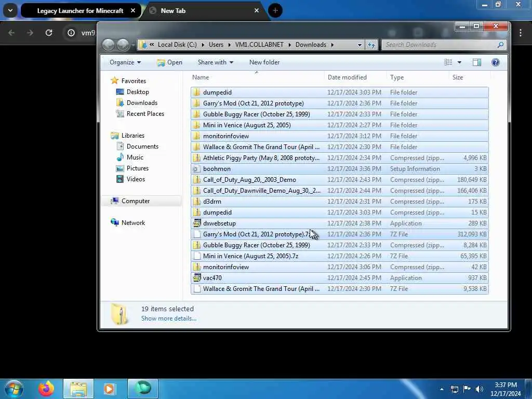Click Local Disk (C:) breadcrumb

coord(177,45)
